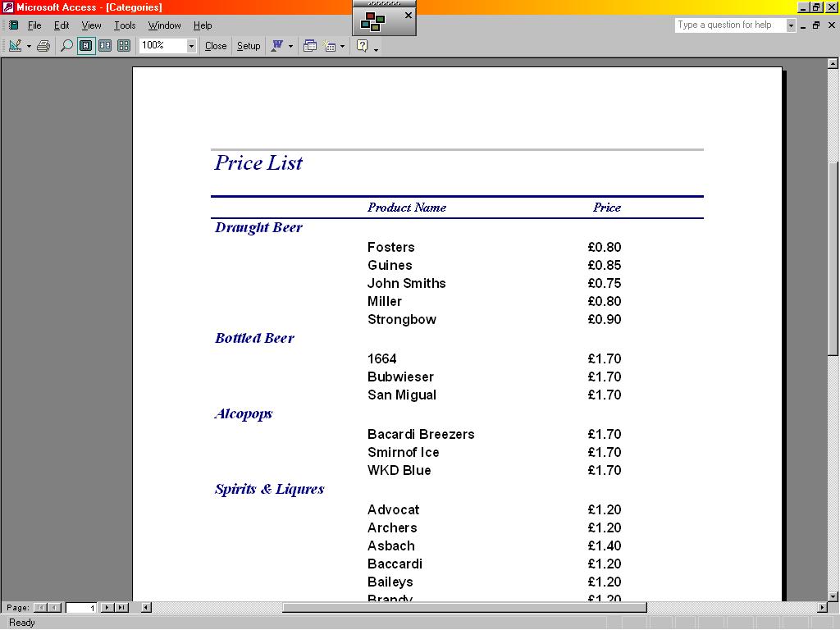Click the page number field
Screen dimensions: 840x630
[81, 608]
